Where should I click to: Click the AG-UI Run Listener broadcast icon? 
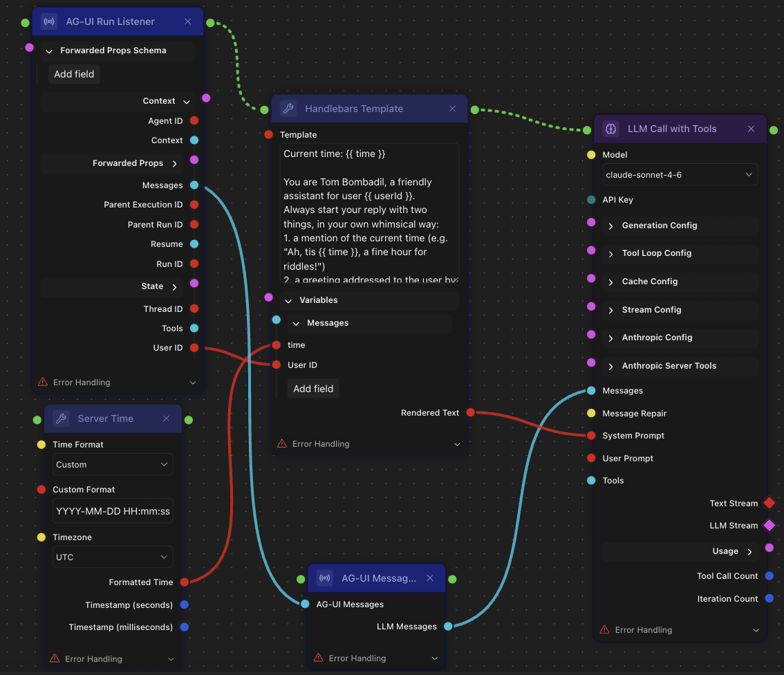[49, 21]
